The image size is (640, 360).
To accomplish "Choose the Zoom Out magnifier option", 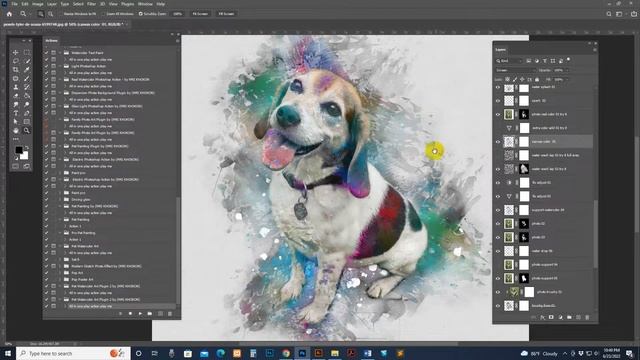I will (50, 14).
